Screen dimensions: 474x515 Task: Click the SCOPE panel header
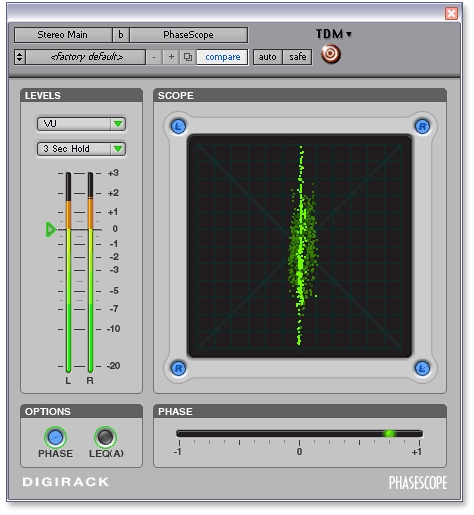(x=300, y=95)
